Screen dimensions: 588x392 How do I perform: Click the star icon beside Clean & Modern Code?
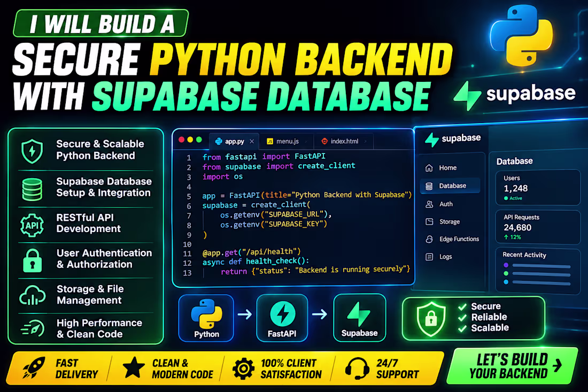[134, 367]
